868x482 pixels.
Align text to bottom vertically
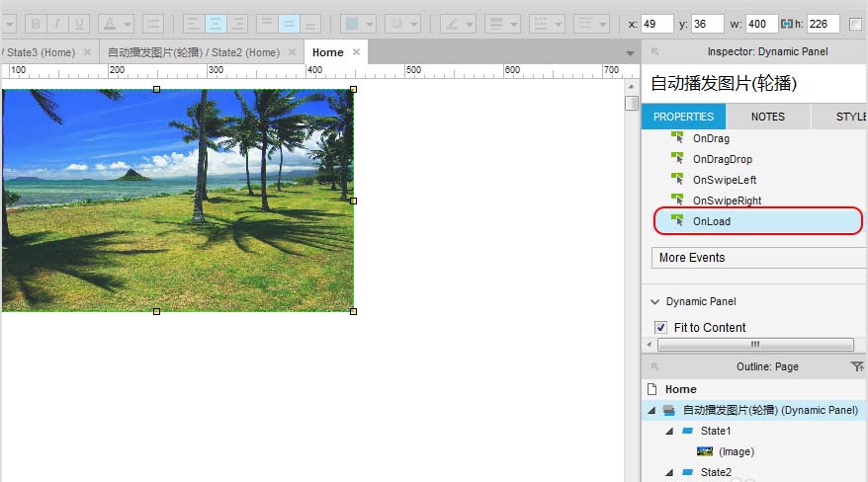click(310, 24)
